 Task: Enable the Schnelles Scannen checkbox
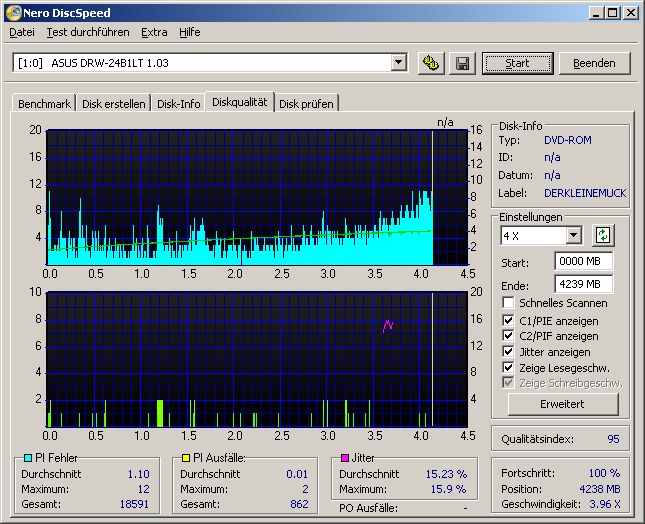[508, 303]
